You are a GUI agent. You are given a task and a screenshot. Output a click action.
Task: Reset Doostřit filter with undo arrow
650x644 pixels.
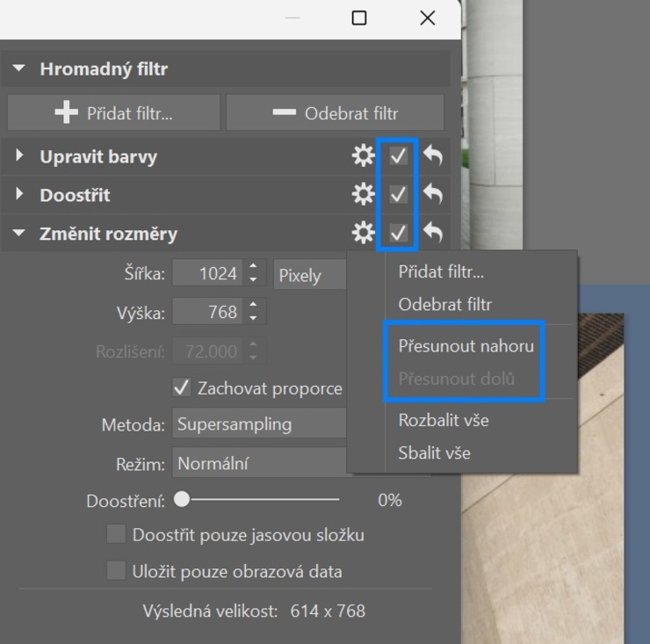click(433, 194)
